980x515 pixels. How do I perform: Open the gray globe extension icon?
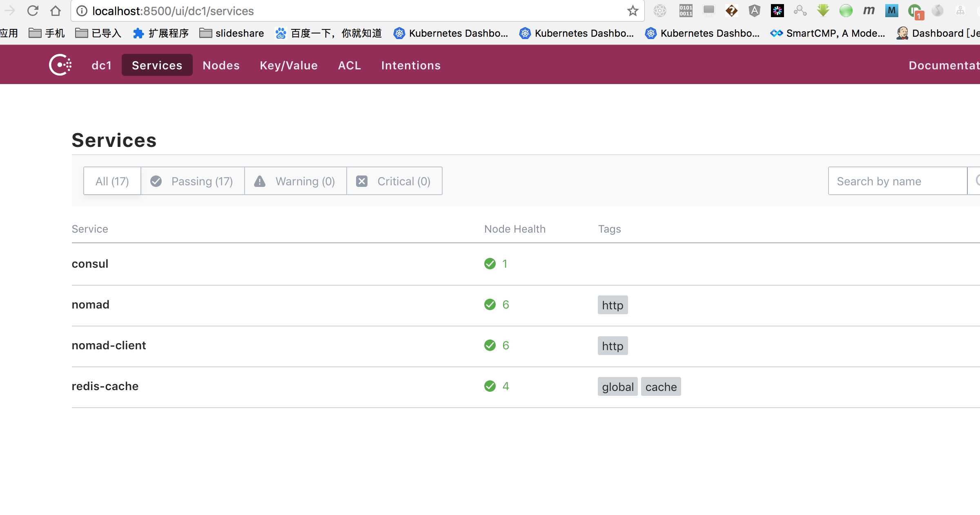click(938, 11)
